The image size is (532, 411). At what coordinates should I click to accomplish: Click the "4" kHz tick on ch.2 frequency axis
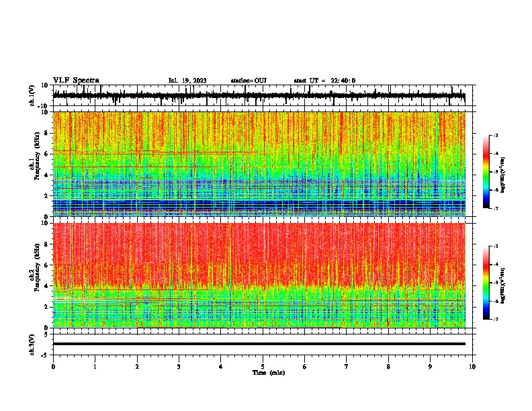click(x=47, y=286)
